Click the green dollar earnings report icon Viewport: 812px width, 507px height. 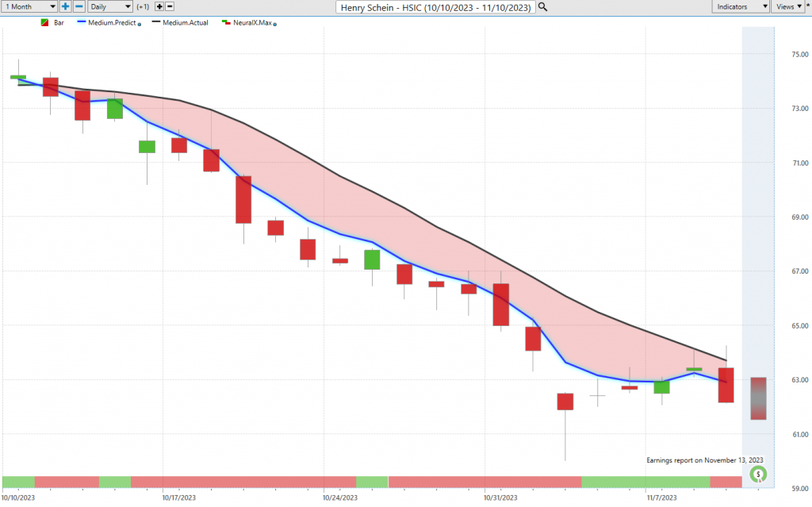pos(758,474)
